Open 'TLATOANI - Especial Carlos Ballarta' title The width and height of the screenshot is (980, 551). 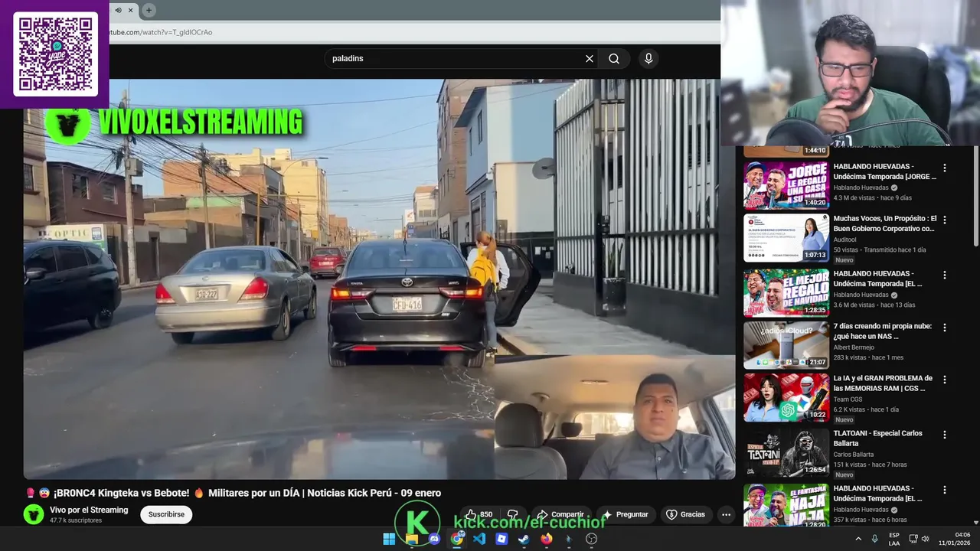[877, 438]
